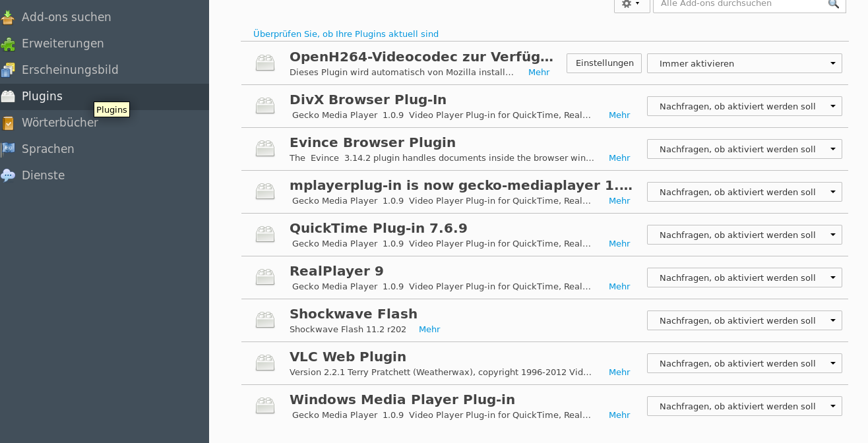
Task: Open the Evince Browser Plugin activation dropdown
Action: click(x=744, y=149)
